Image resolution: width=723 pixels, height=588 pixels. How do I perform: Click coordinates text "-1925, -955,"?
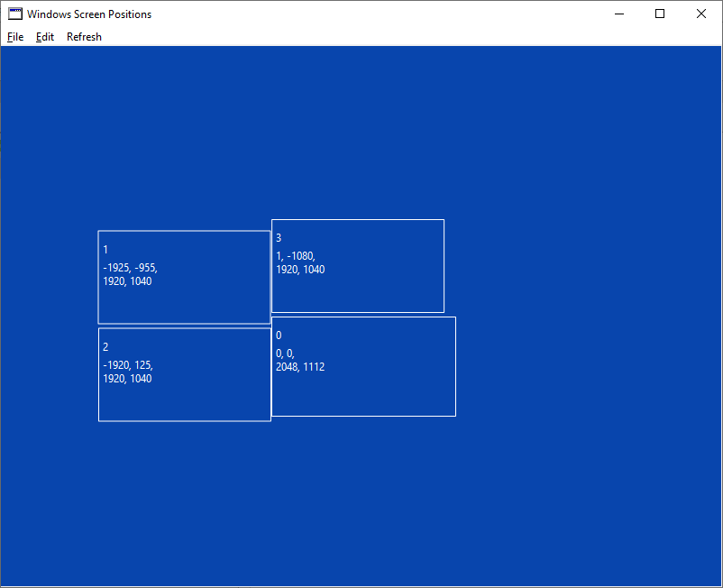click(x=130, y=268)
